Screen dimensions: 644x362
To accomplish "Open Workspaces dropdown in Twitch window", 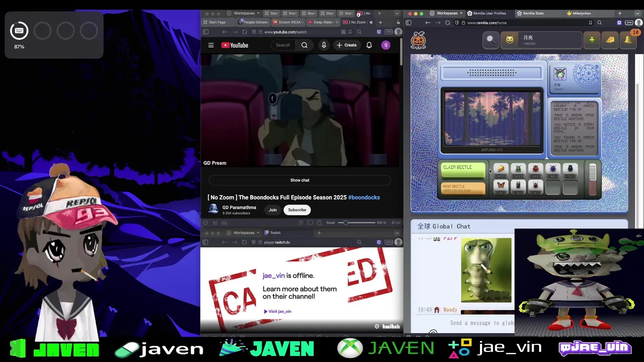I will (x=244, y=233).
